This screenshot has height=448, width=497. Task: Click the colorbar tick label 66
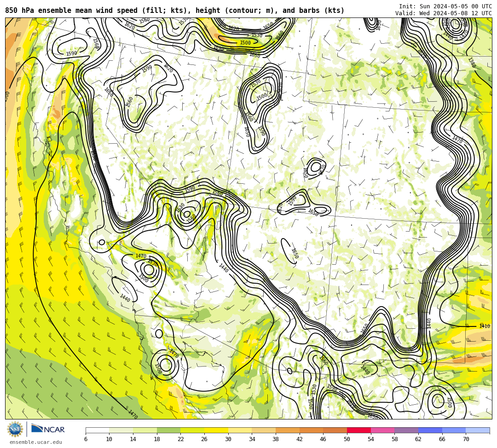(x=442, y=439)
